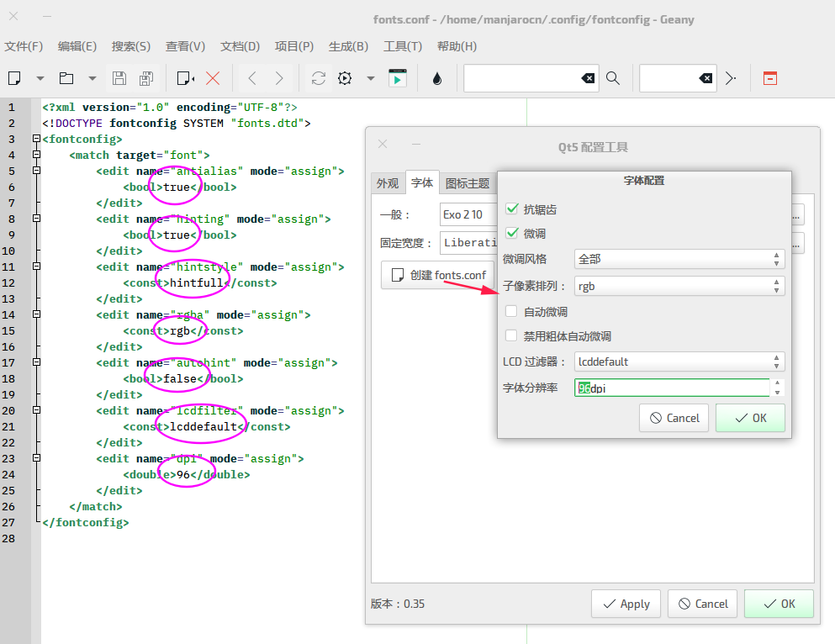Open the 微调风格 dropdown showing 全部
Image resolution: width=835 pixels, height=644 pixels.
(x=679, y=259)
